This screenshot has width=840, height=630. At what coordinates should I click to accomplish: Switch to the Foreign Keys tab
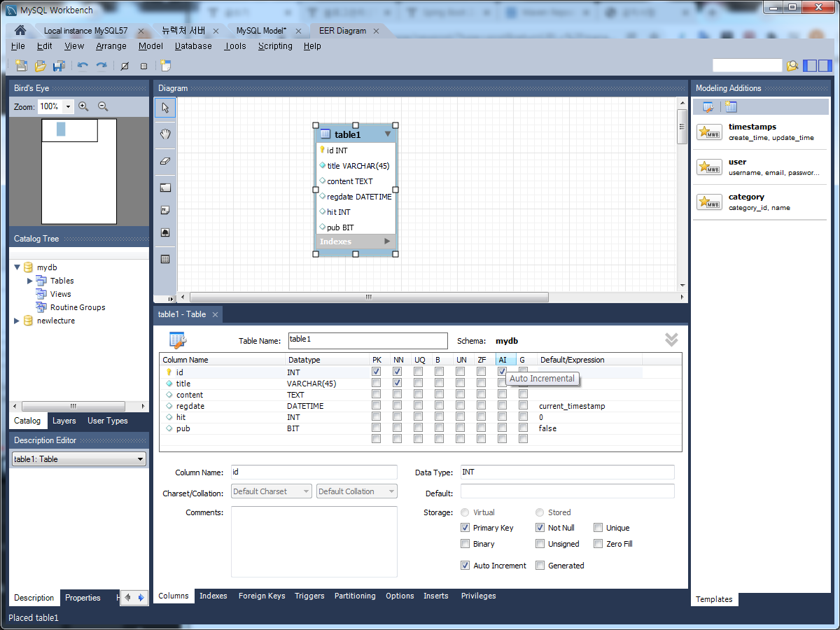pos(262,596)
